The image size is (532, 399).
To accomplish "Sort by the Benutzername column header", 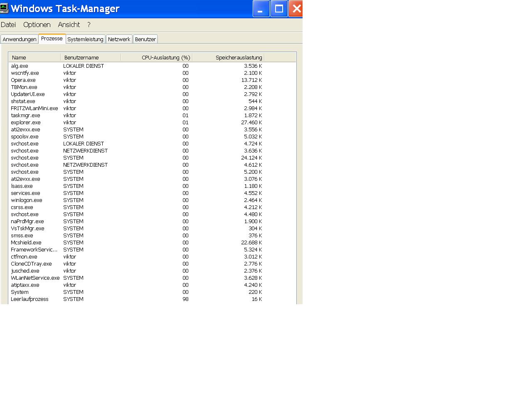I will click(91, 57).
